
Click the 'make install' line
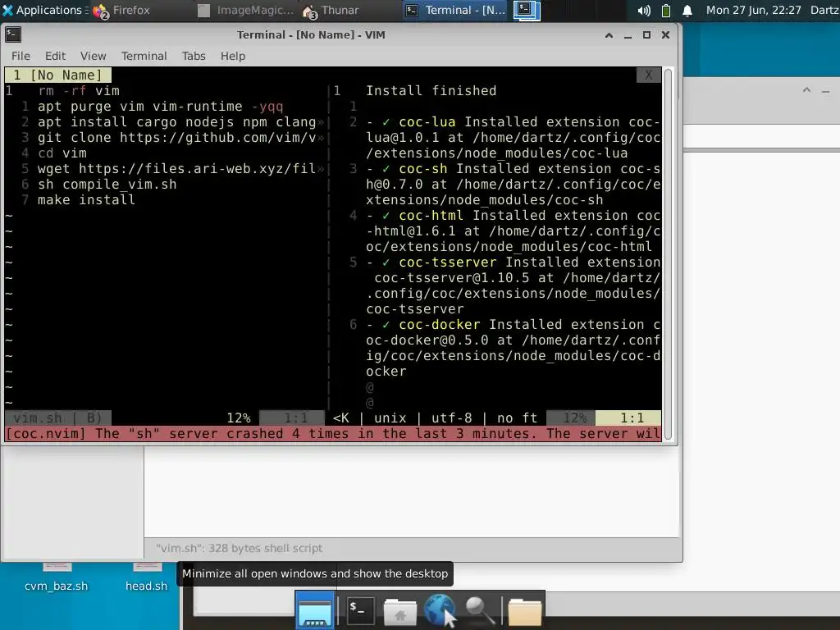[86, 200]
